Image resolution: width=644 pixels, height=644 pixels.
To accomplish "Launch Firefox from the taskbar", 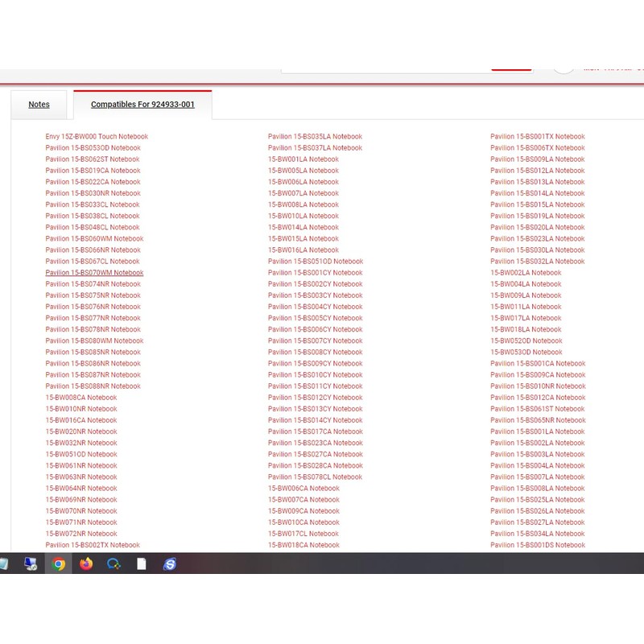I will (86, 563).
